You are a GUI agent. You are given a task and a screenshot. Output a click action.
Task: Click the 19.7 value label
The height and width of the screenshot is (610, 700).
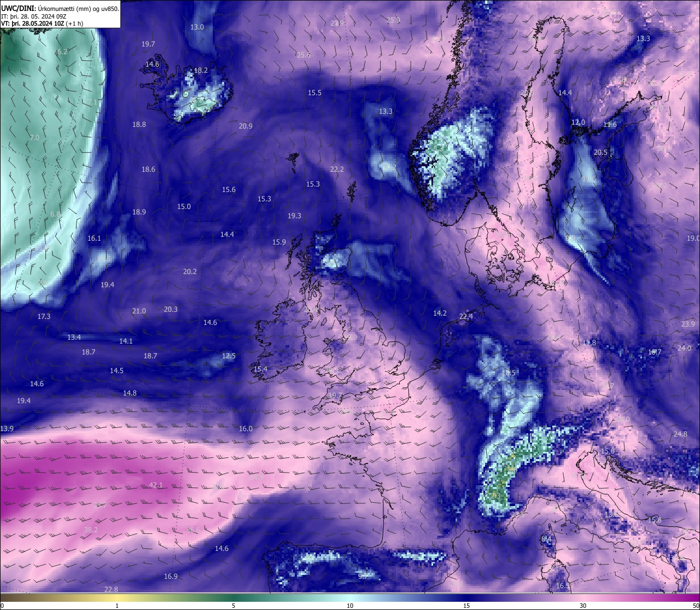(x=148, y=44)
